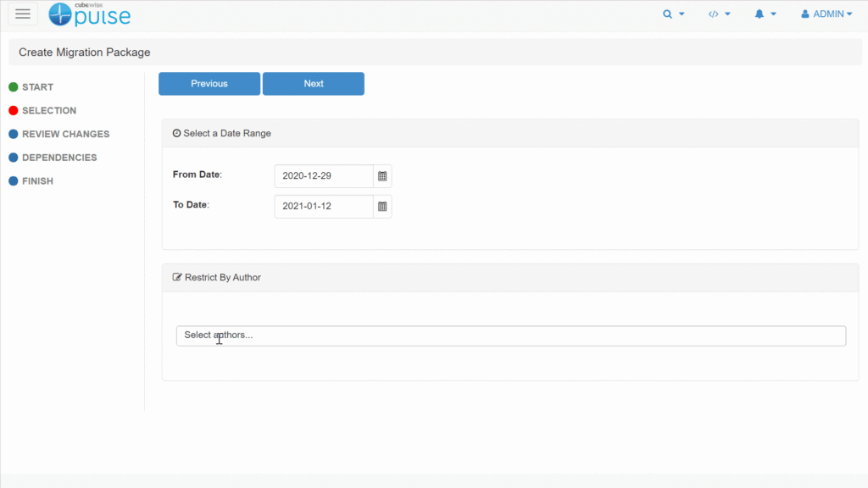Screen dimensions: 868x488
Task: Click the Cubewise Pulse logo
Action: (89, 14)
